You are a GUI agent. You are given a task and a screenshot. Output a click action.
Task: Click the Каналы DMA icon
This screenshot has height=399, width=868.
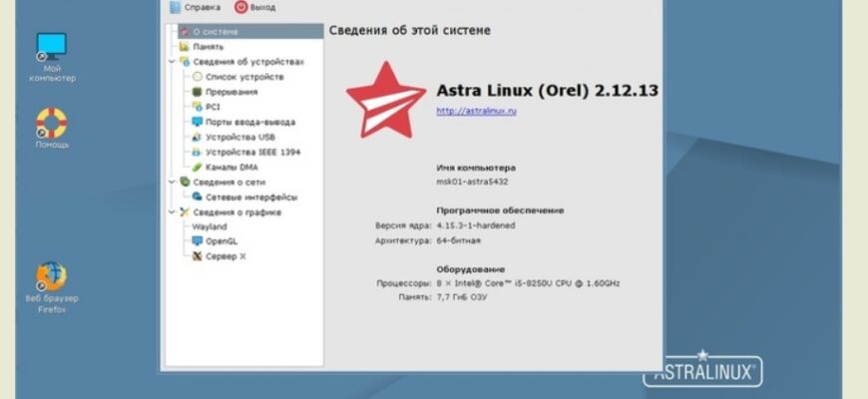[x=198, y=168]
